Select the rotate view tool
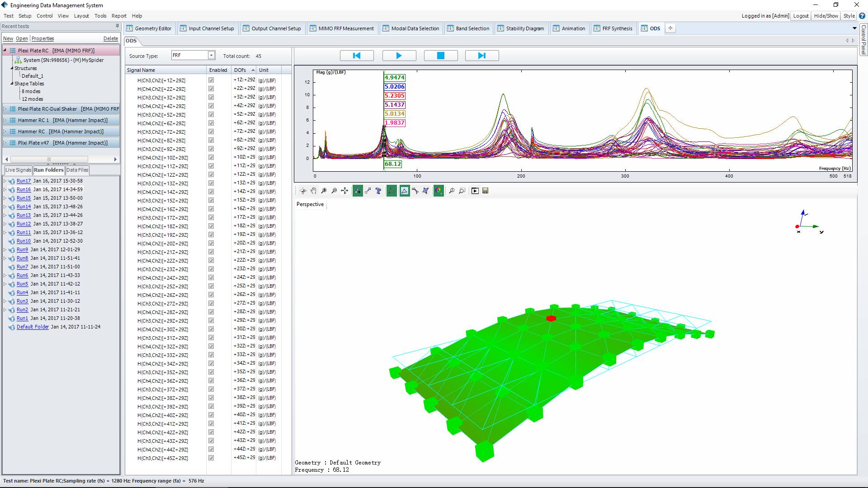The image size is (868, 488). point(303,191)
